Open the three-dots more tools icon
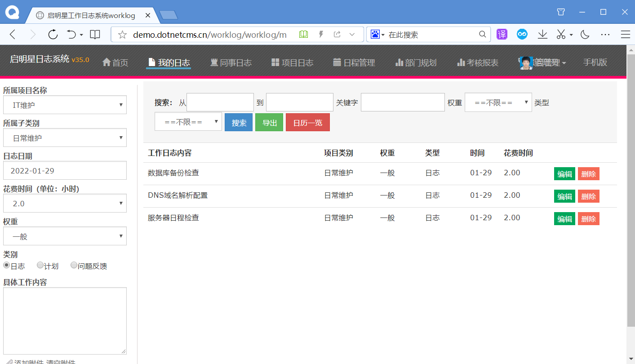Screen dimensions: 635x364 click(605, 34)
